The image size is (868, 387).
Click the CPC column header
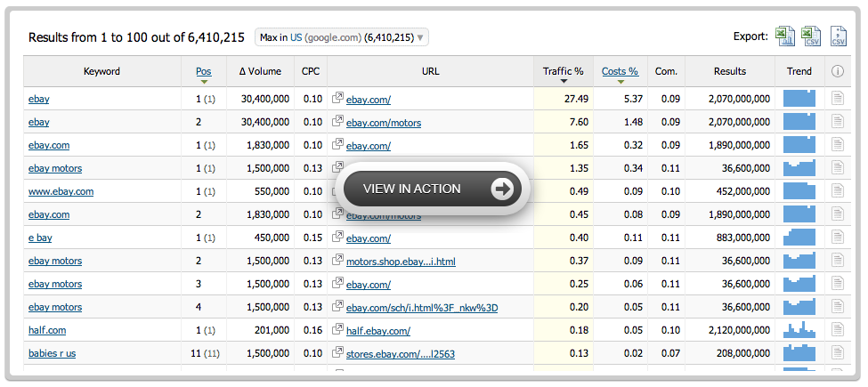311,71
